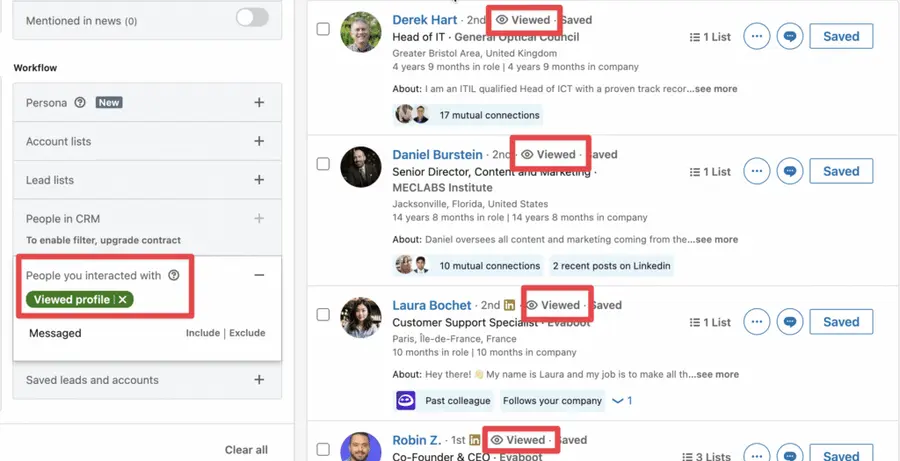Viewport: 900px width, 461px height.
Task: Expand Laura Bochet's additional highlights chevron
Action: [622, 401]
